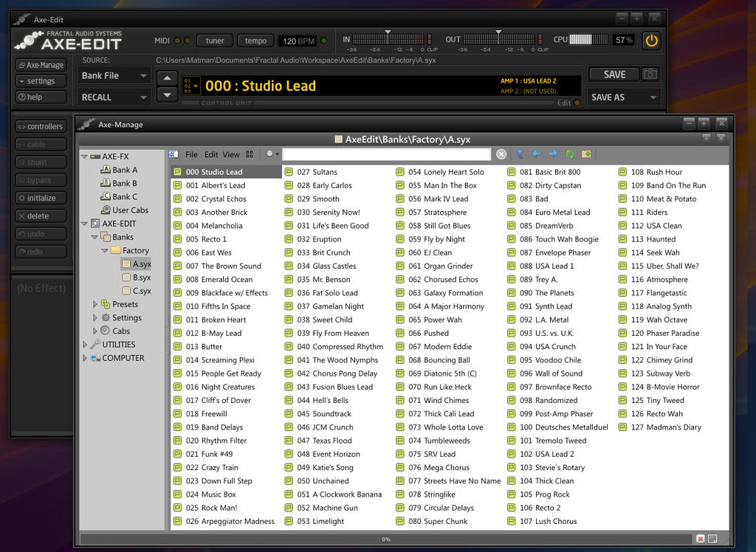
Task: Navigate forward with the right arrow icon
Action: point(553,154)
